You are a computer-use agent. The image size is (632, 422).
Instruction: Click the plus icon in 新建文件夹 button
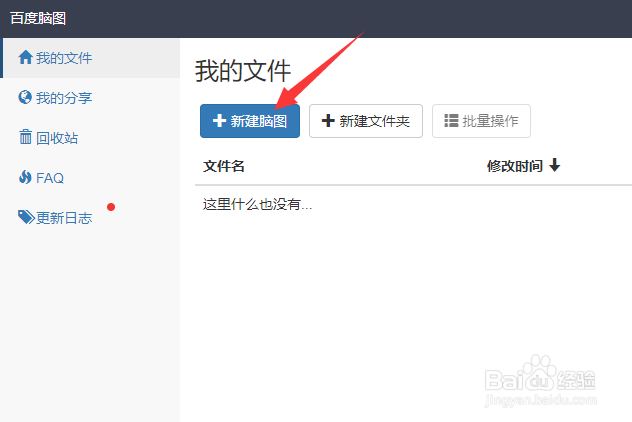pos(328,121)
